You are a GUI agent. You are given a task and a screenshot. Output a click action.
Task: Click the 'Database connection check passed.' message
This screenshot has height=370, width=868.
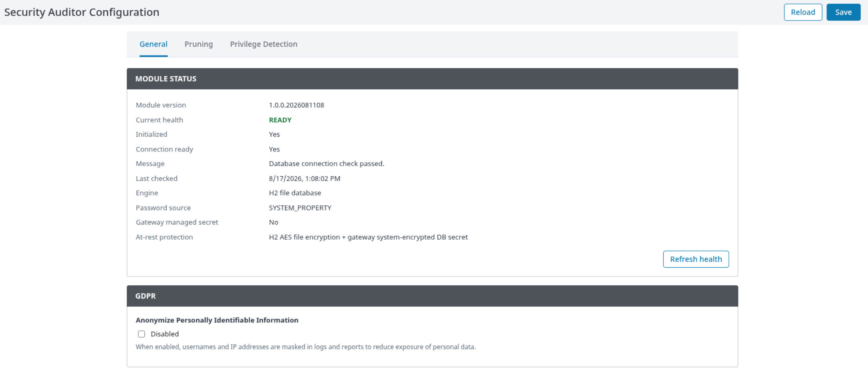pos(326,163)
